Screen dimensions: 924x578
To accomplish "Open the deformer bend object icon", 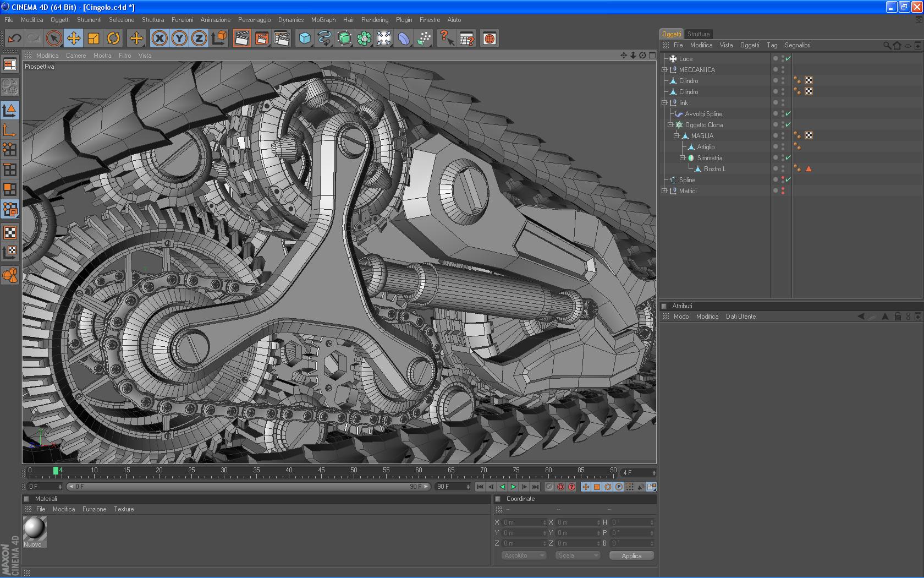I will [404, 39].
